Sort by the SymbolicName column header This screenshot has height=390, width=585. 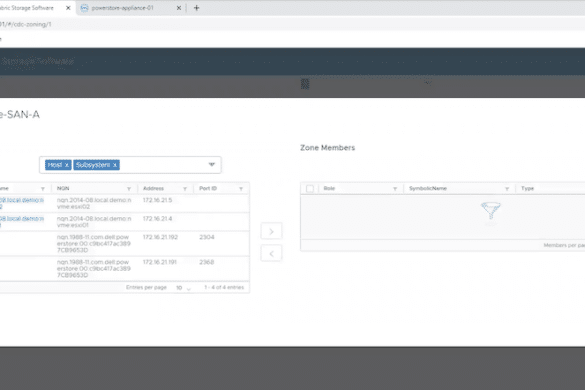428,188
